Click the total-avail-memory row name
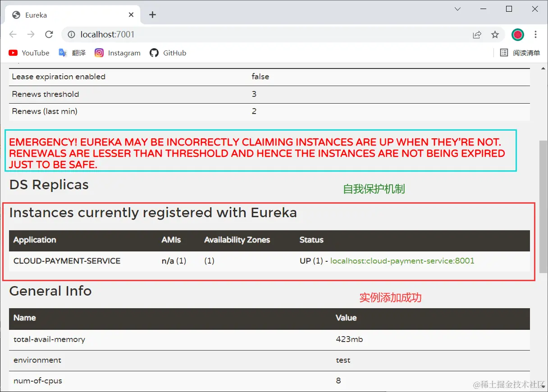The image size is (548, 392). [50, 339]
